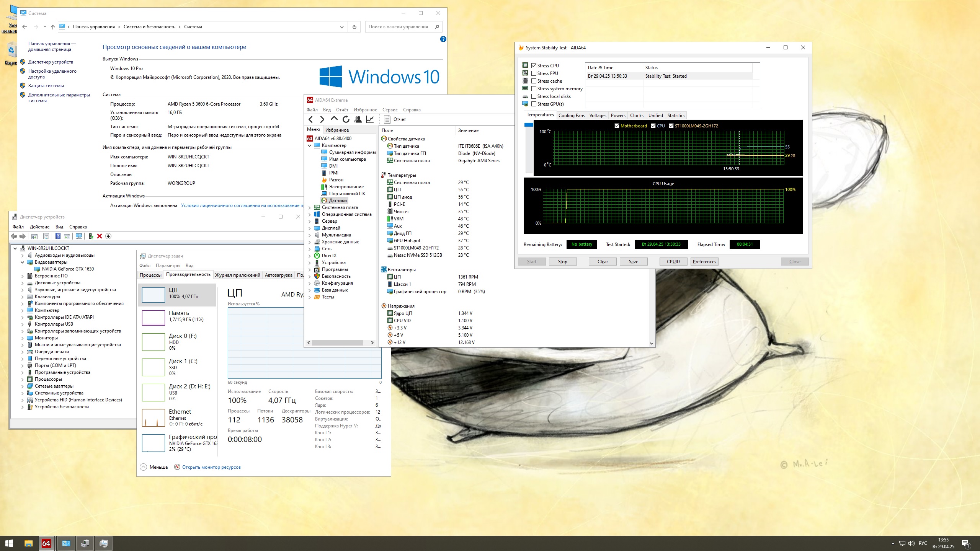
Task: Collapse Видеоадаптеры in Device Manager
Action: coord(22,262)
